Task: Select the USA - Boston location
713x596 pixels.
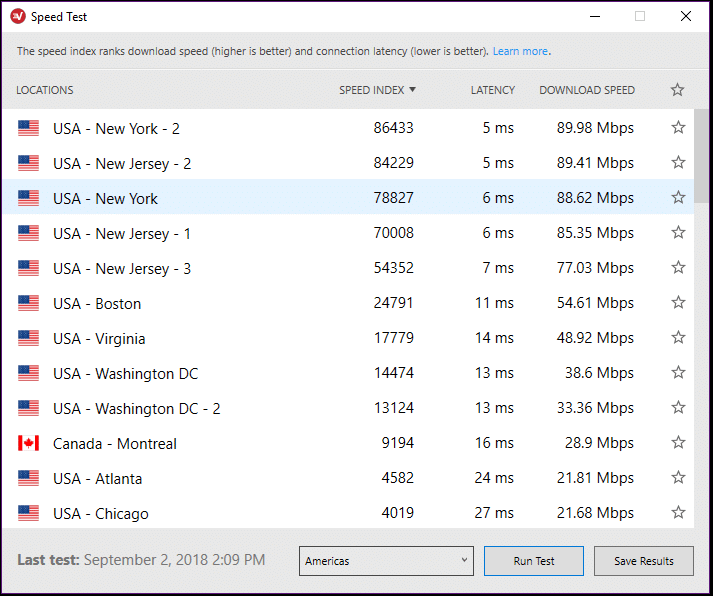Action: tap(348, 303)
